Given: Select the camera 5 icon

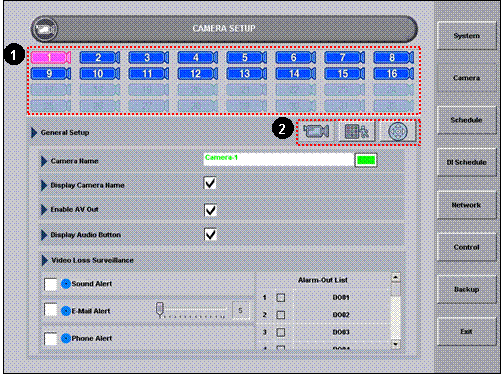Looking at the screenshot, I should [x=247, y=57].
